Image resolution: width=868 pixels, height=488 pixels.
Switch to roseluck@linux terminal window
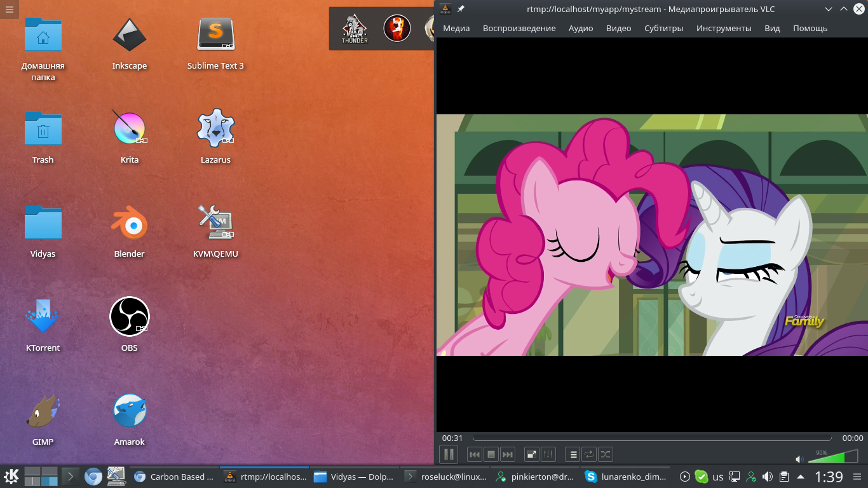pos(445,477)
